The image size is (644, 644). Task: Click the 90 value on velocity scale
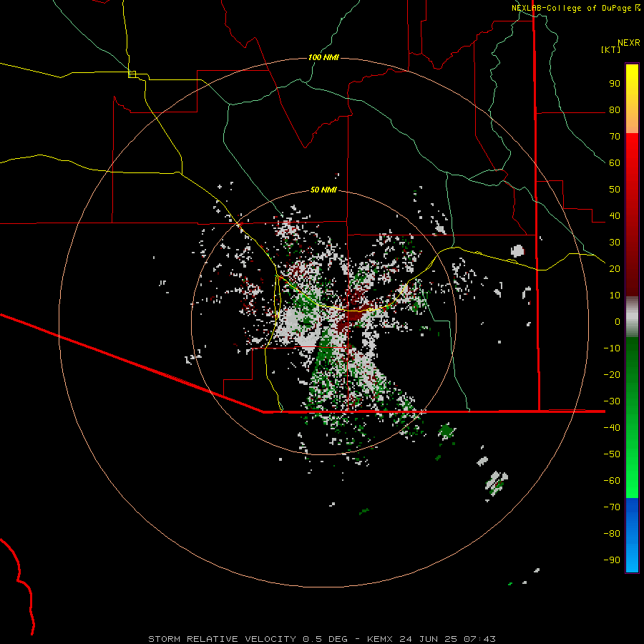615,84
